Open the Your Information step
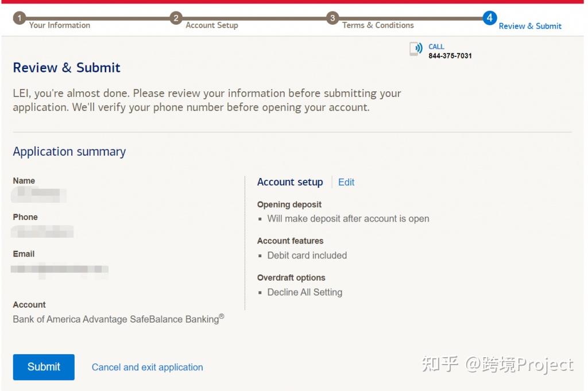Viewport: 588px width, 391px height. tap(60, 25)
